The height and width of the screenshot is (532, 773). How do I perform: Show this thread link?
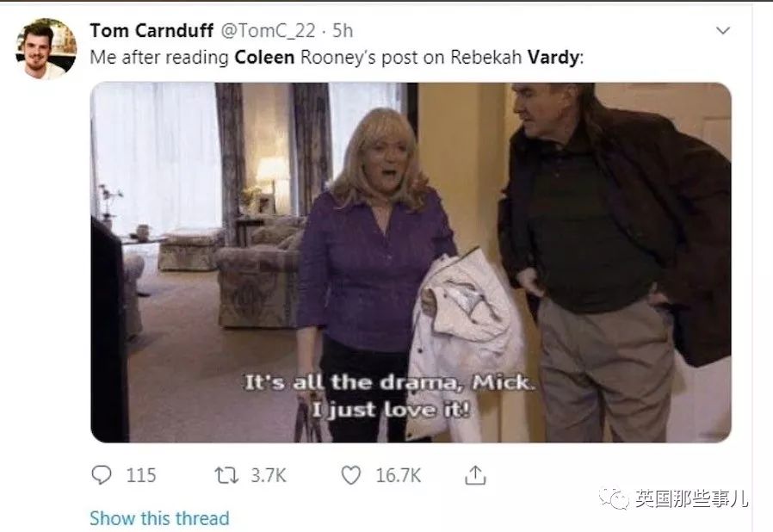pos(160,518)
